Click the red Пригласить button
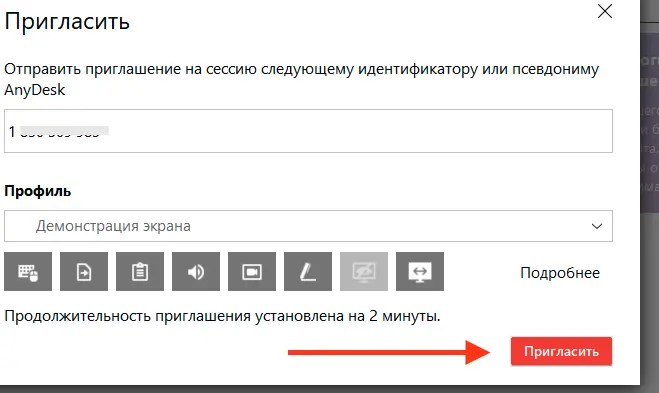659x393 pixels. [x=561, y=351]
